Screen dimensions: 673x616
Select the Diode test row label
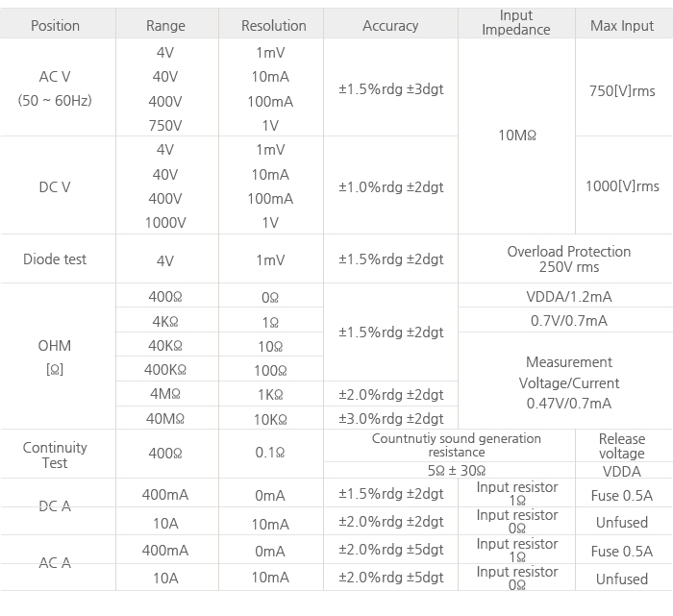pos(55,259)
